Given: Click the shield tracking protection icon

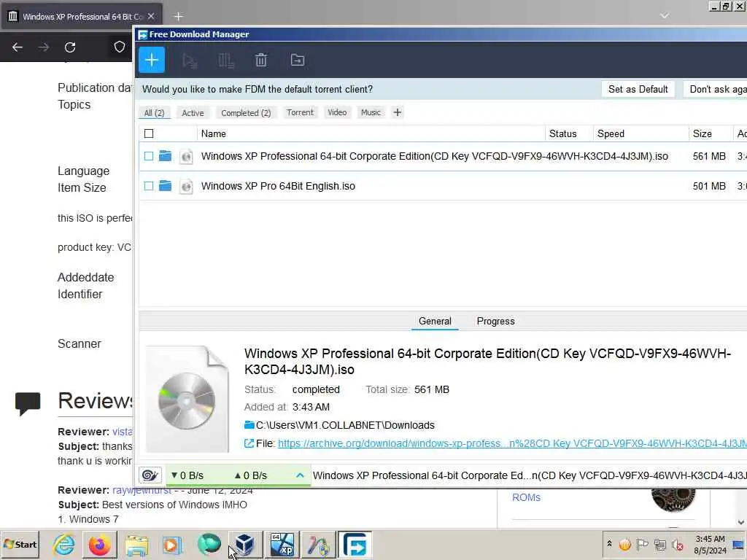Looking at the screenshot, I should [x=119, y=47].
